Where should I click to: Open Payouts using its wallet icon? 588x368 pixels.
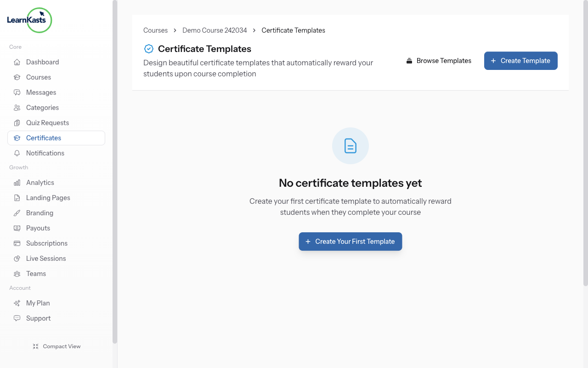pyautogui.click(x=17, y=228)
